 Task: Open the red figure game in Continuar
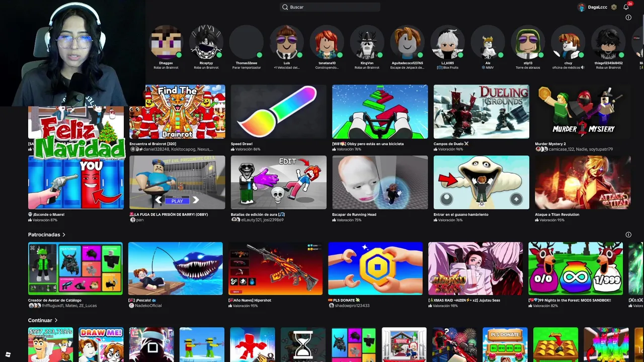[x=253, y=345]
